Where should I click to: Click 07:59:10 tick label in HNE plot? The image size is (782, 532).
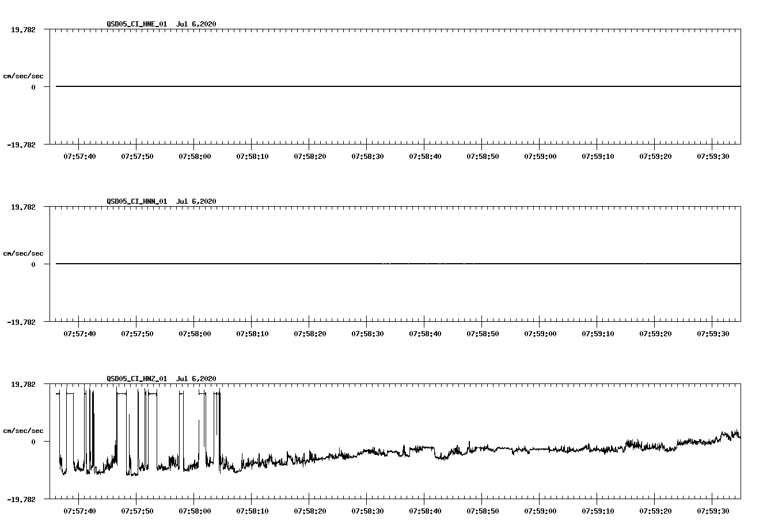coord(598,156)
